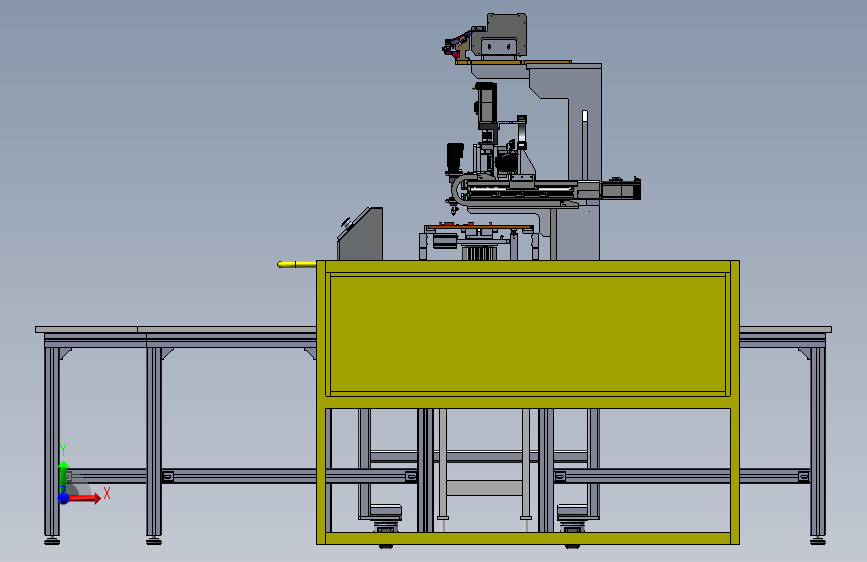
Task: Select the orange fixture plate under the head
Action: (x=478, y=226)
